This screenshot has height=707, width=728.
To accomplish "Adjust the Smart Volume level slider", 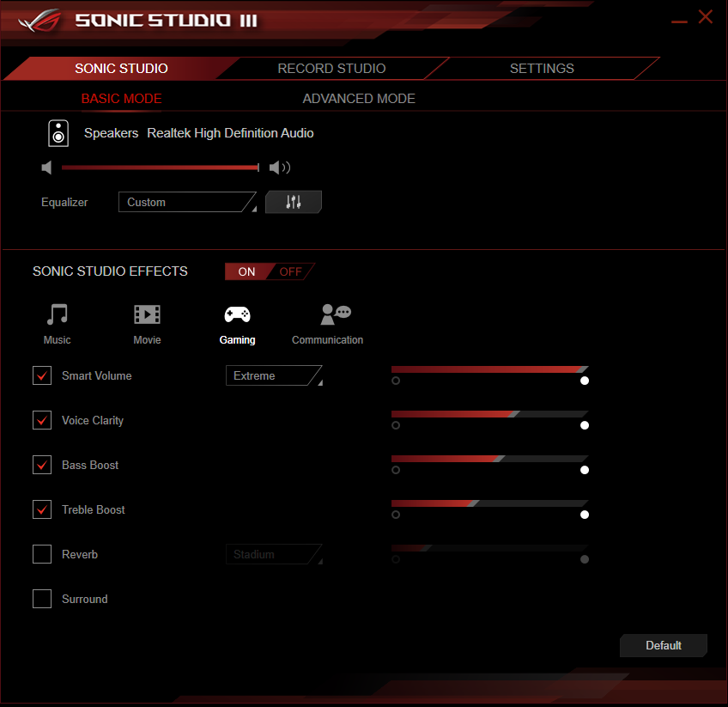I will pyautogui.click(x=490, y=369).
